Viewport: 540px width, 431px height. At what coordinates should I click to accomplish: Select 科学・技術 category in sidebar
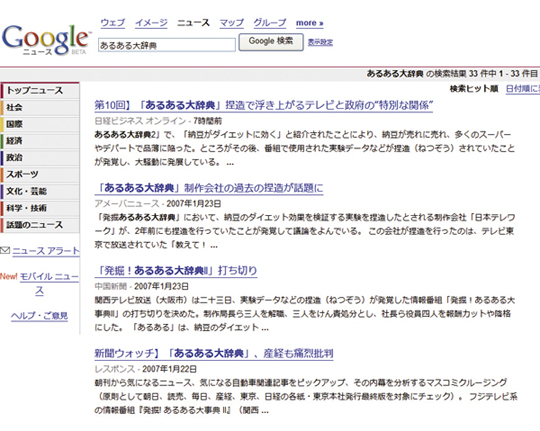coord(40,208)
